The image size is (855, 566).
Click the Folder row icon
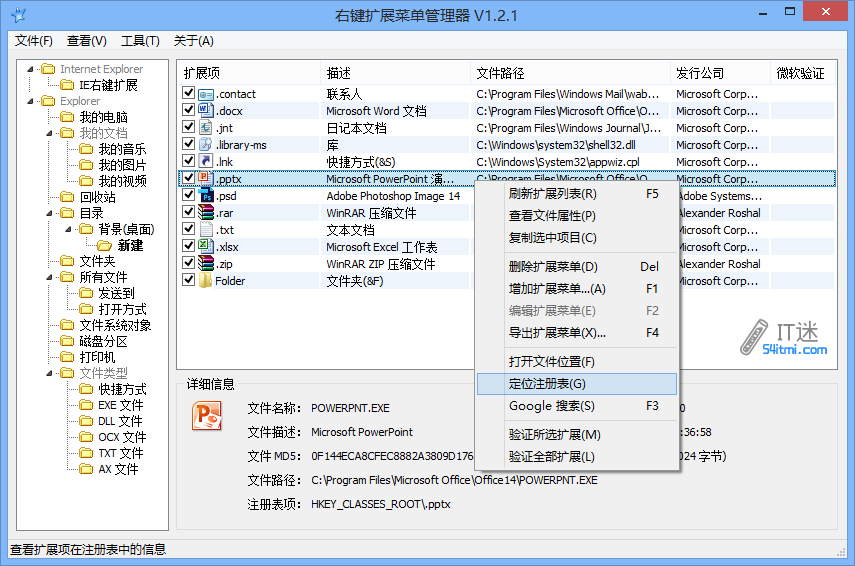206,280
